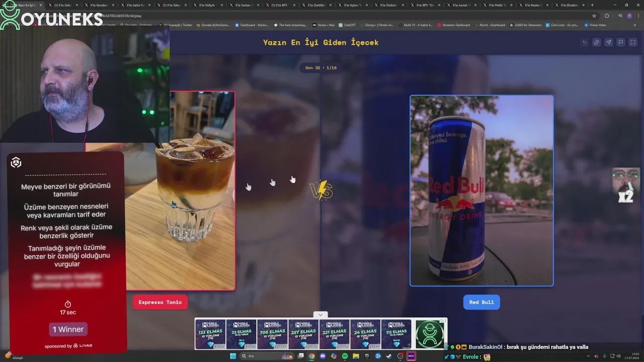Click the "Yazın En İyi Giden İçecek" title
Viewport: 644px width, 362px height.
(321, 42)
